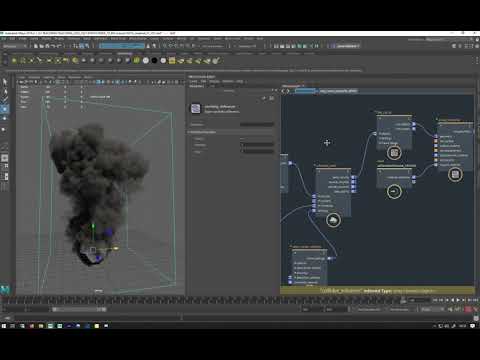
Task: Open the Create menu in main menu bar
Action: pyautogui.click(x=22, y=39)
